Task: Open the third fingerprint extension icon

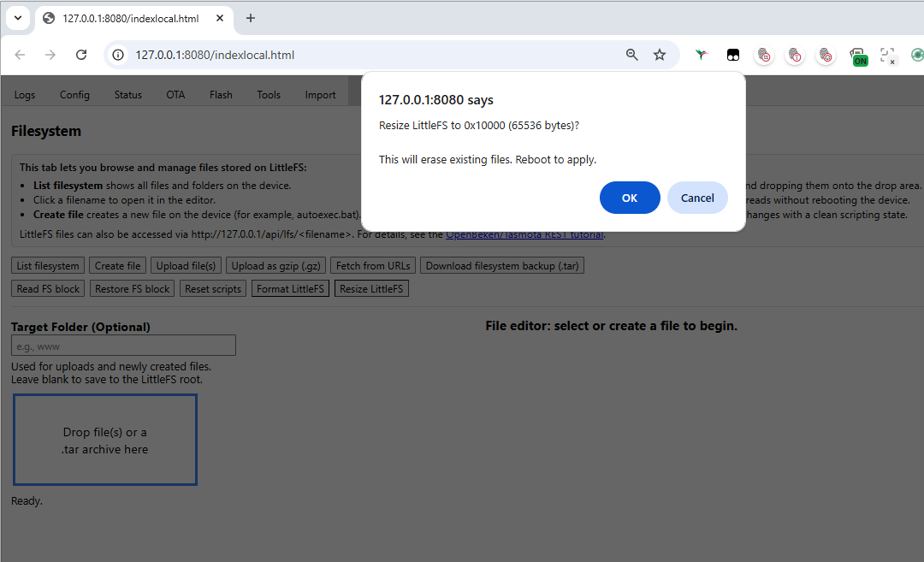Action: [x=826, y=56]
